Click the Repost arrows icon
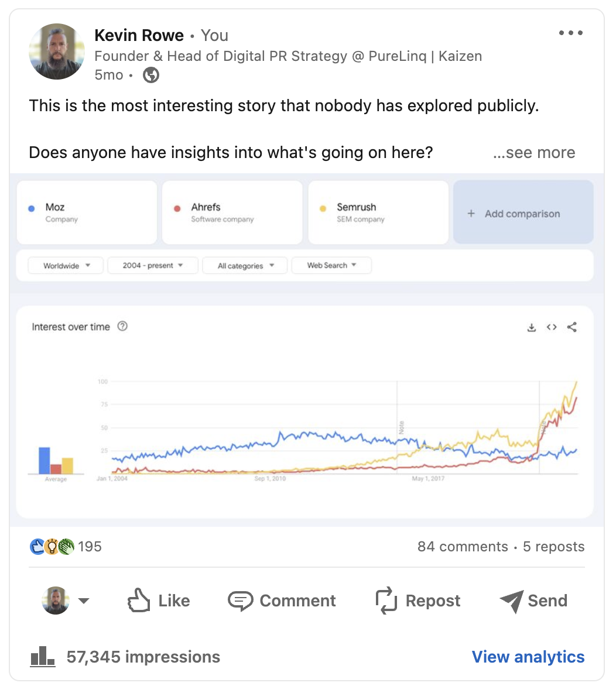 coord(386,601)
